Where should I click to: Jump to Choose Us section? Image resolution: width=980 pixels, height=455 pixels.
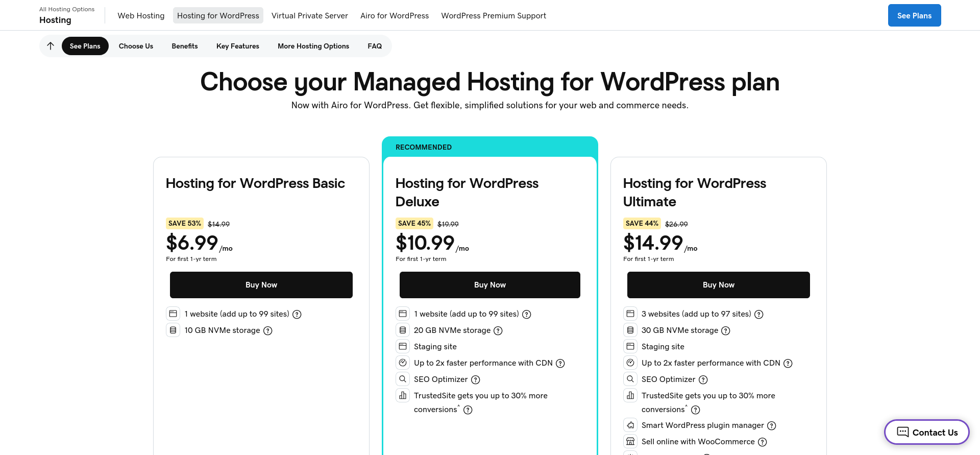[136, 46]
